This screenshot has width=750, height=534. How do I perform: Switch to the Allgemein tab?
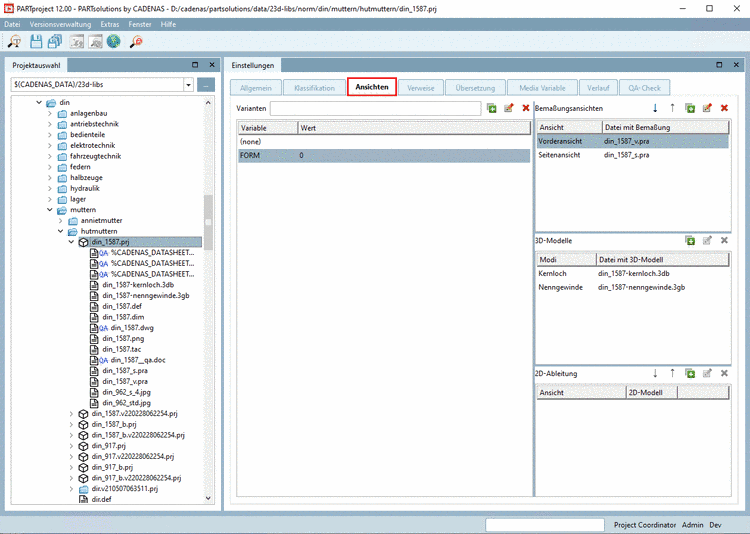click(x=256, y=88)
